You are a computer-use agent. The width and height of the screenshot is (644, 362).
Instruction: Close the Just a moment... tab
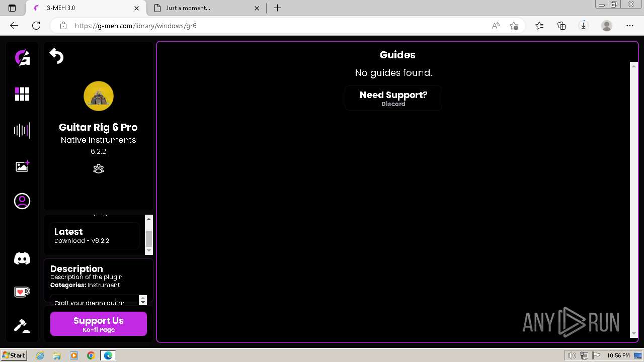(257, 8)
